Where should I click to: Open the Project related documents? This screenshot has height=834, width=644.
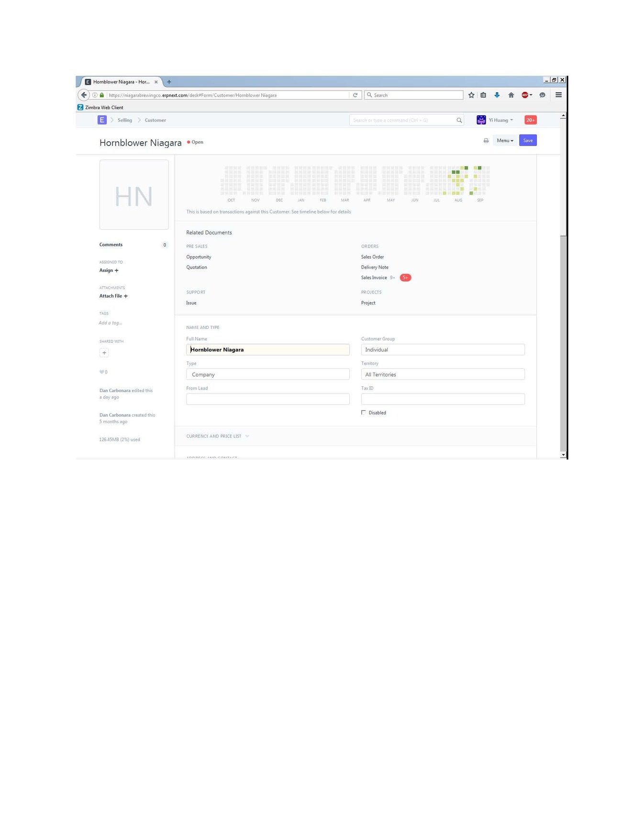(x=368, y=303)
